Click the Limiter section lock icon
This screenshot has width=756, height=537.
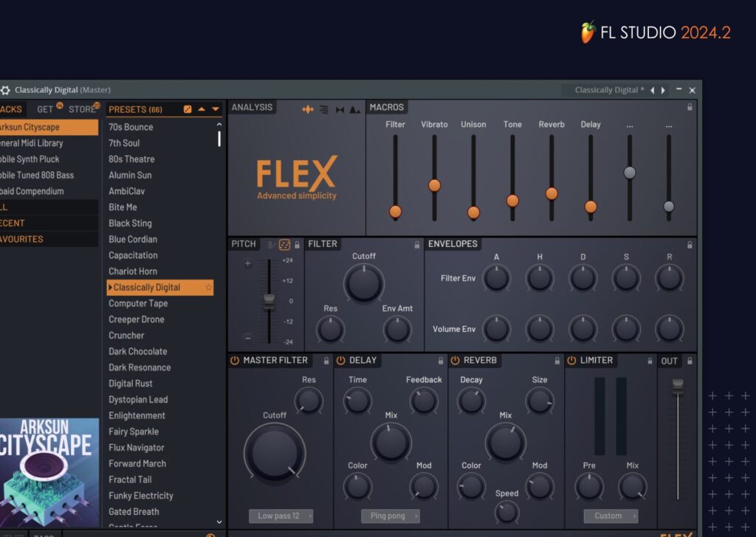tap(650, 361)
